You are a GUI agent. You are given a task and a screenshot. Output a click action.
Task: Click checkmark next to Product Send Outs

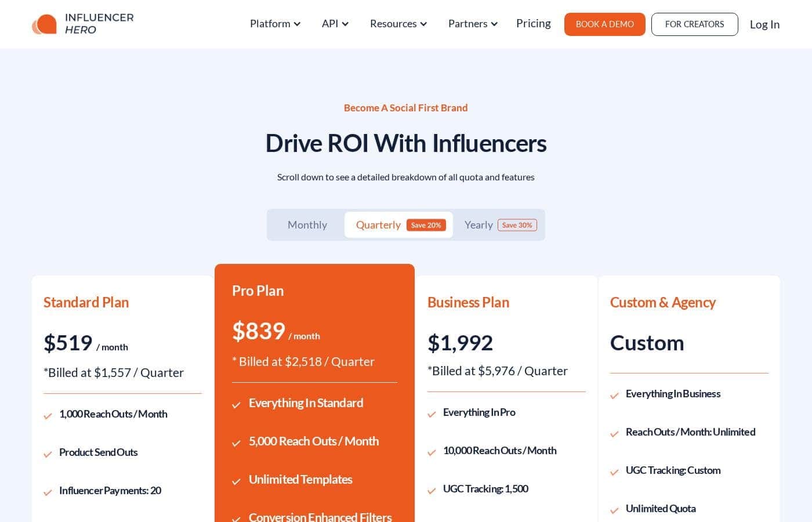tap(48, 454)
